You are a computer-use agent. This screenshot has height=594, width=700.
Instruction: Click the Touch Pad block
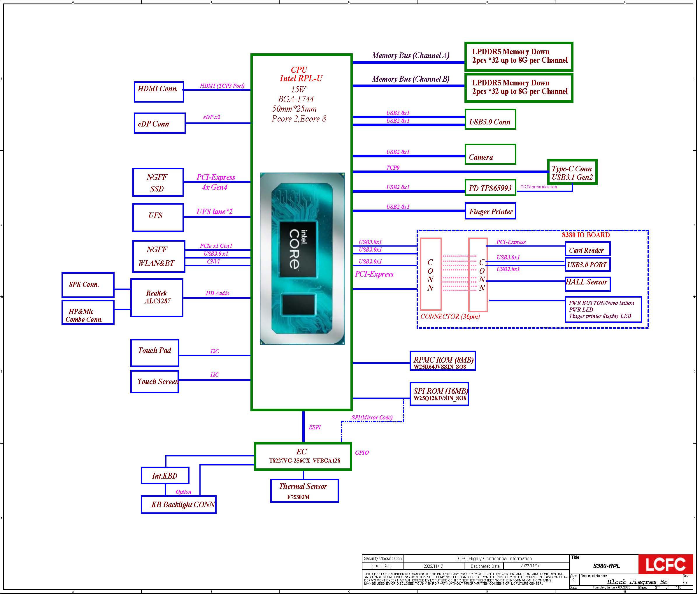[x=155, y=353]
